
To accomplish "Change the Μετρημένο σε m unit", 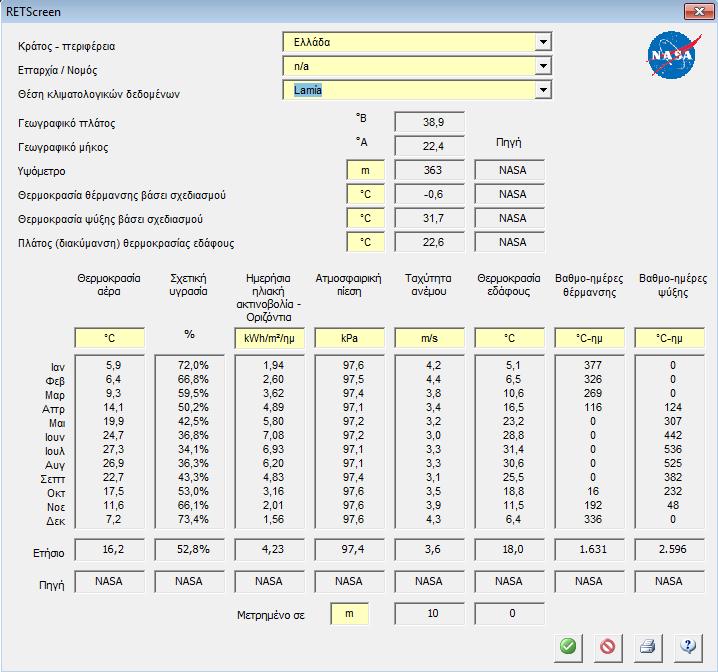I will coord(349,613).
